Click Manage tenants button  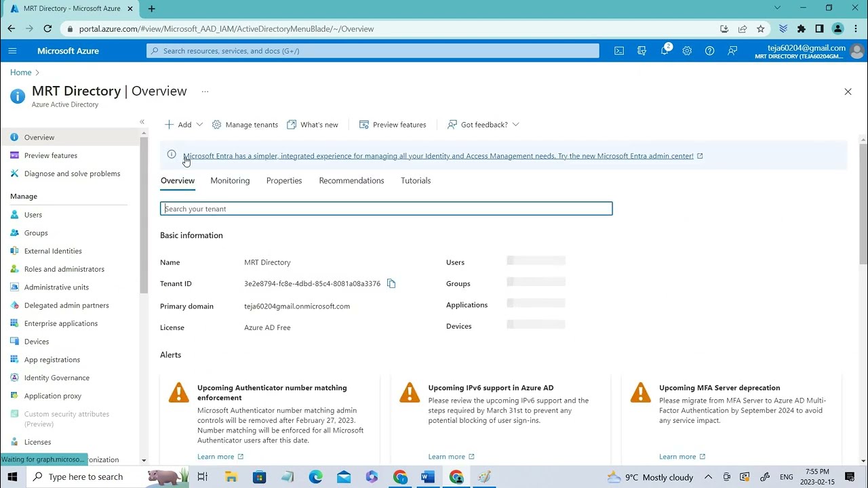245,125
